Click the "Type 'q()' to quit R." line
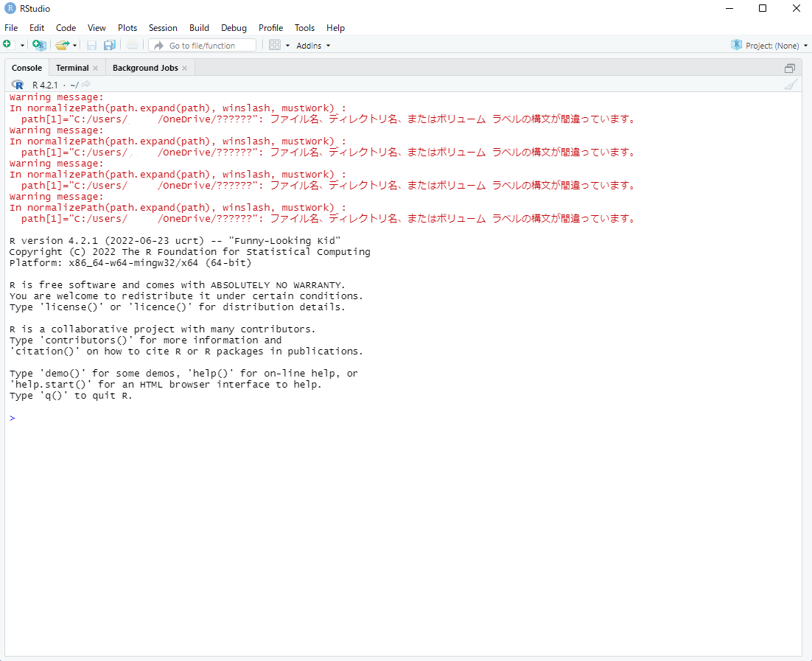 71,396
